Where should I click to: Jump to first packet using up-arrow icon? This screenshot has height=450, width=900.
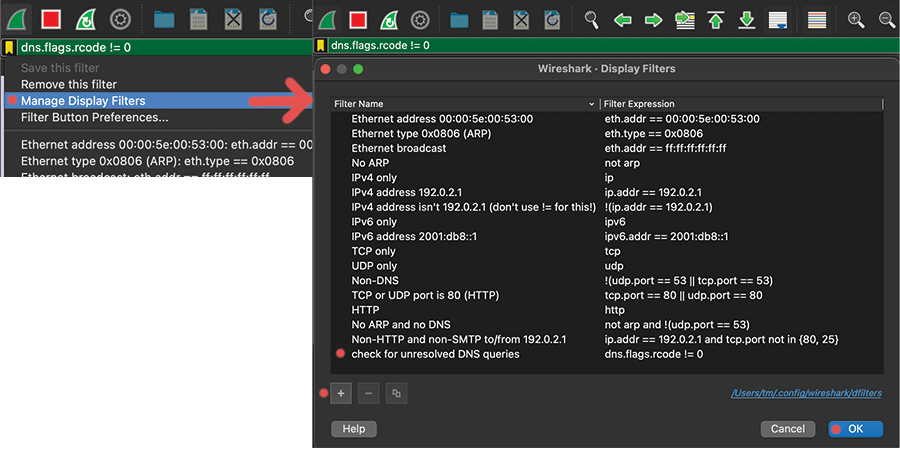pos(715,19)
